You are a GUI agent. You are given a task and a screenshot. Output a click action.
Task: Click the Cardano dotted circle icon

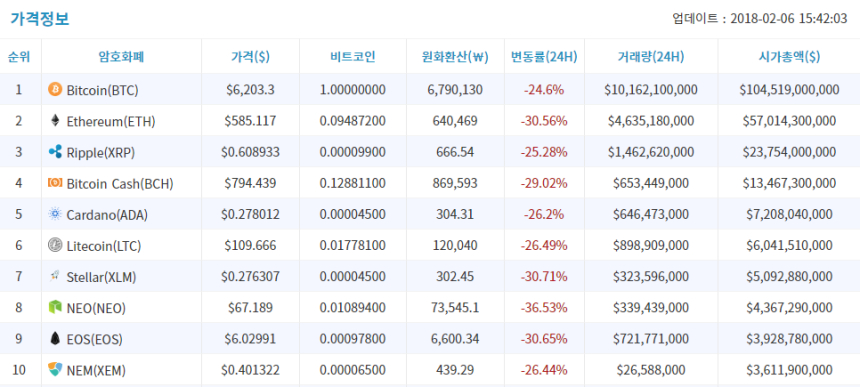click(x=55, y=214)
